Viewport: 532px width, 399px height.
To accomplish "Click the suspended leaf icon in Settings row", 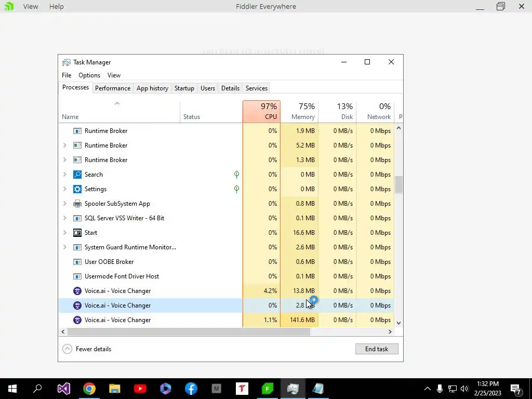I will click(236, 189).
